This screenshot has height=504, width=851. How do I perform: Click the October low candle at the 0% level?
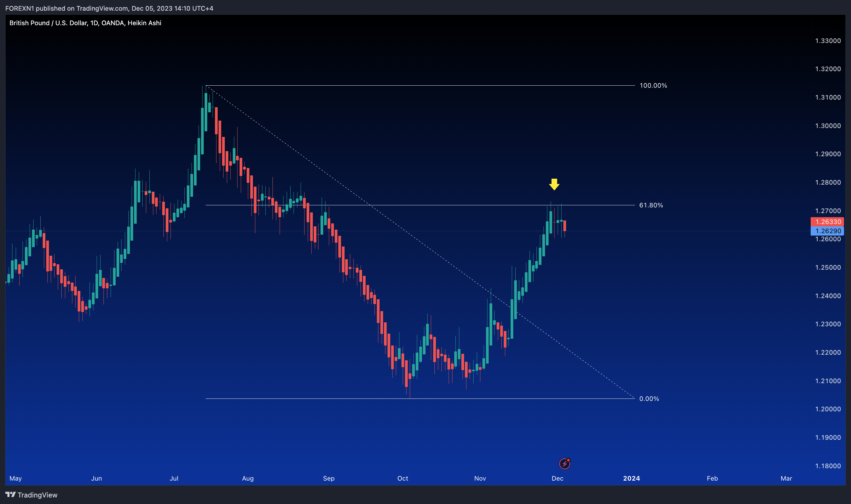(410, 376)
